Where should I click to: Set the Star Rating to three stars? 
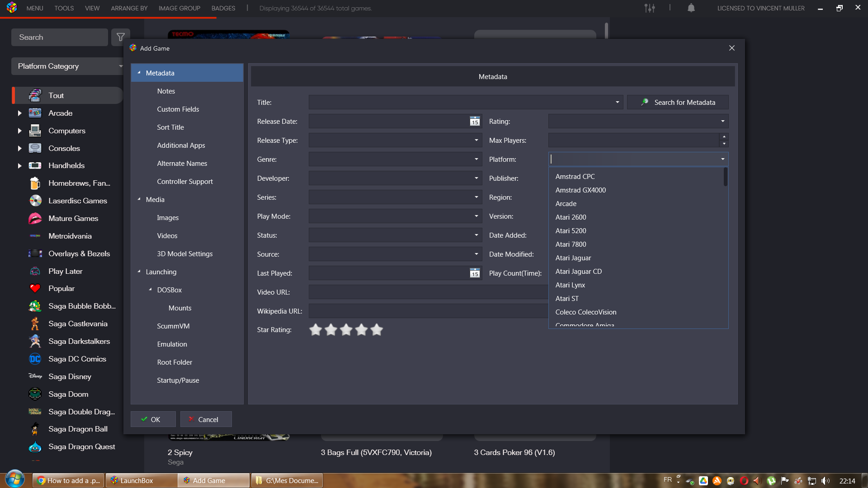(x=346, y=330)
